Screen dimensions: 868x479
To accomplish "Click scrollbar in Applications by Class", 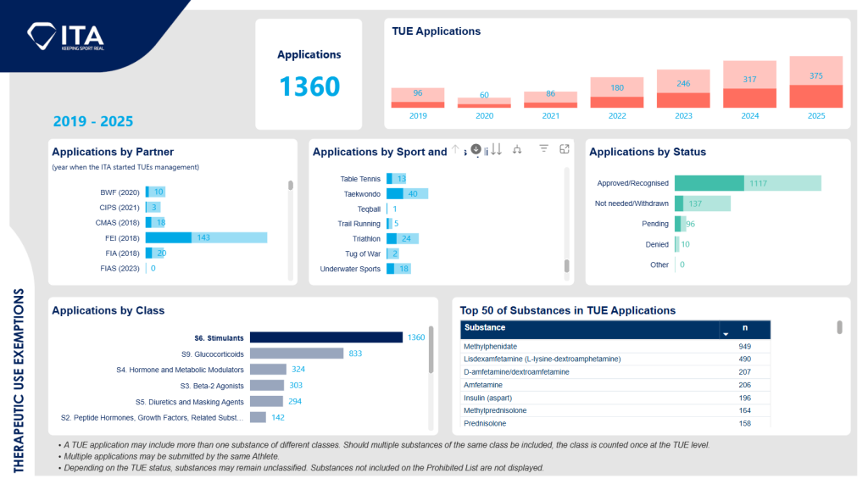I will 431,349.
